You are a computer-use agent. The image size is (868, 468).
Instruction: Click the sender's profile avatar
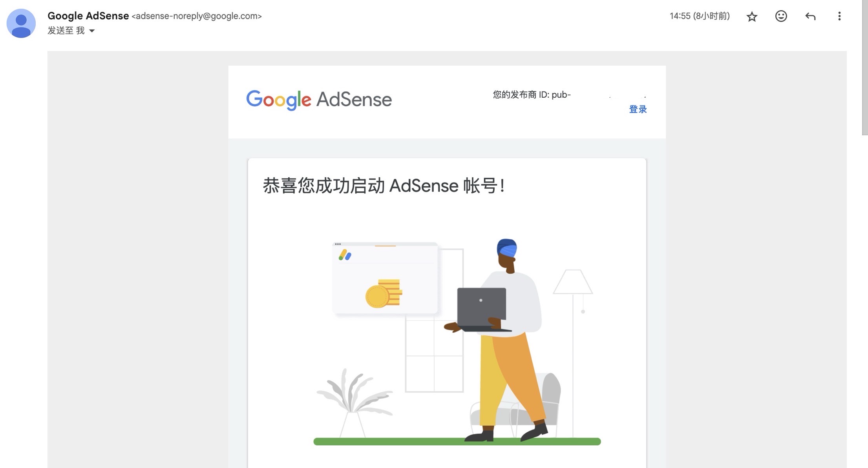click(21, 23)
